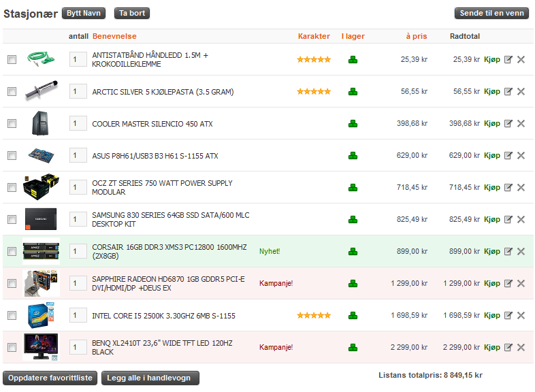Open edit icon on Arctic Silver 5 row
The image size is (535, 392).
point(508,91)
